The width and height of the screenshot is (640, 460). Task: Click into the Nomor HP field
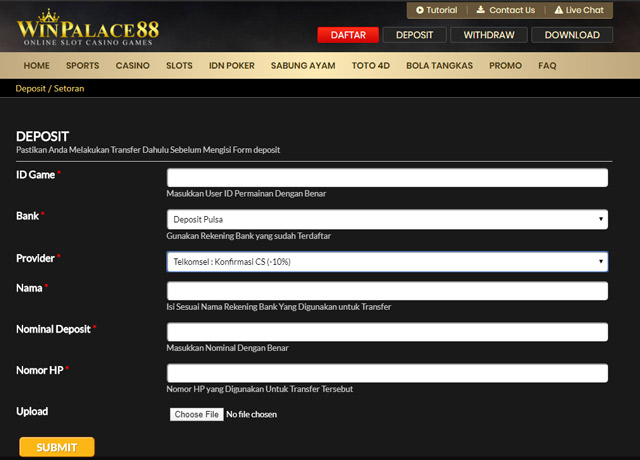(387, 373)
